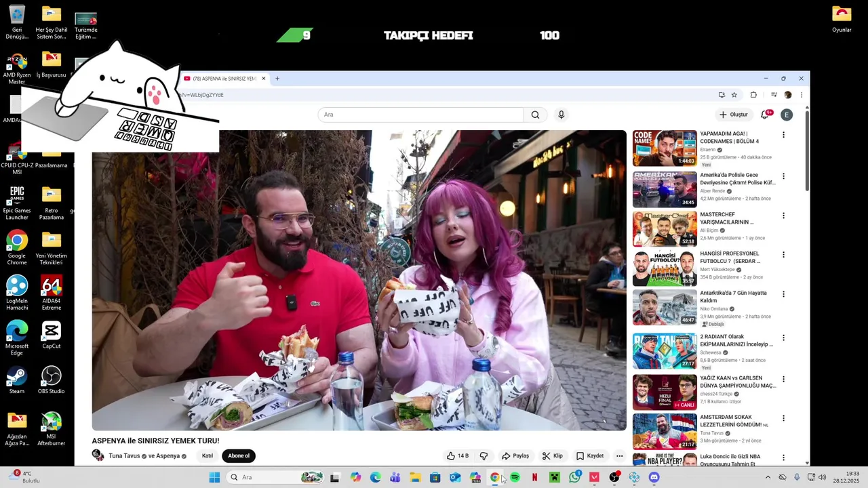Open a new browser tab with plus
The image size is (868, 488).
[277, 79]
